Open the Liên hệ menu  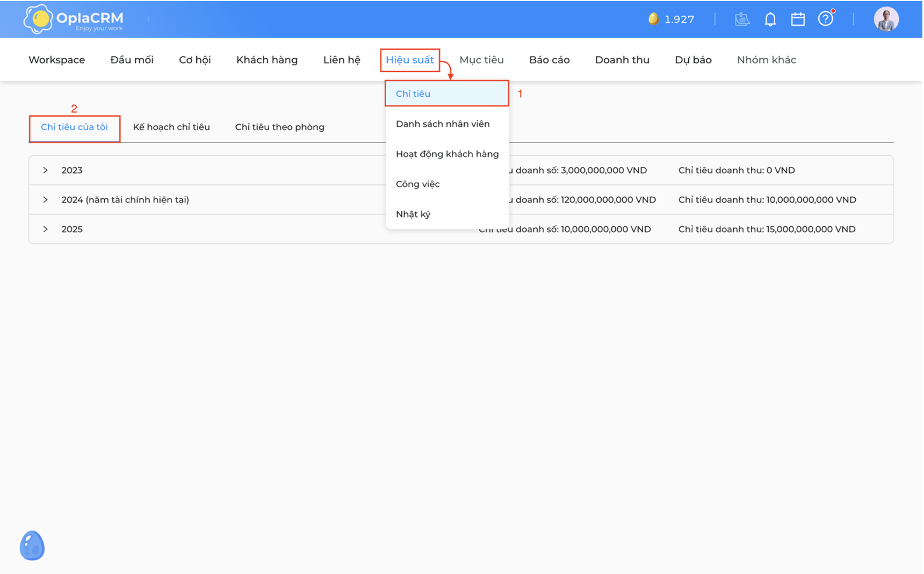click(x=342, y=60)
